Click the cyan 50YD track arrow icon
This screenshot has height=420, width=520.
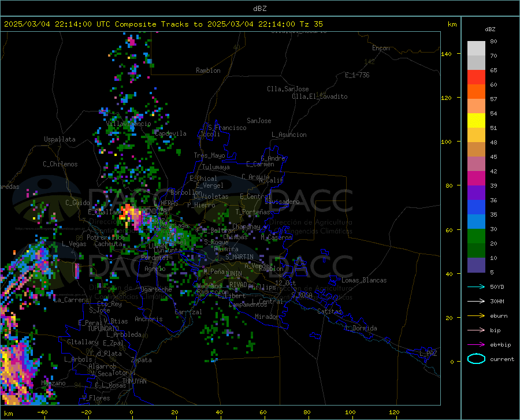click(476, 287)
